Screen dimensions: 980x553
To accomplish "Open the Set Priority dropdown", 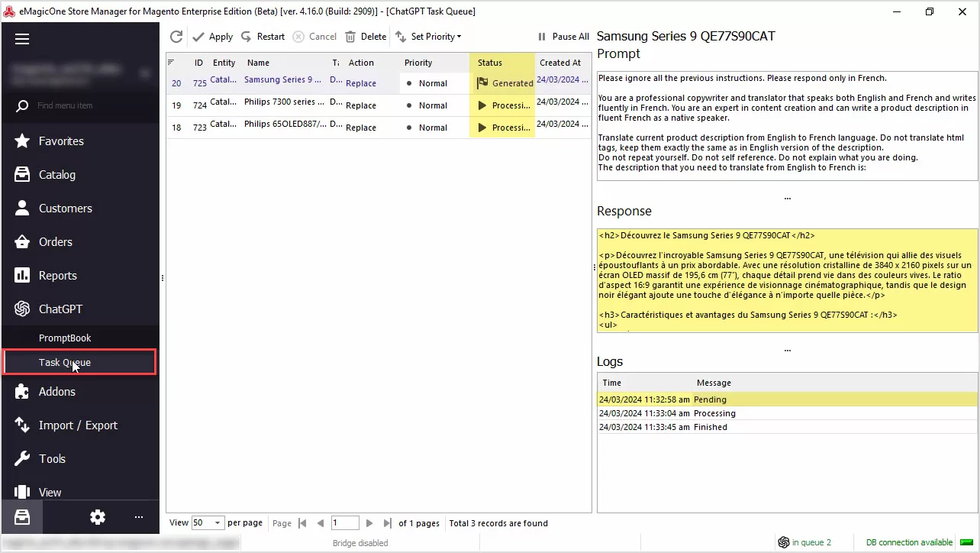I will click(428, 37).
